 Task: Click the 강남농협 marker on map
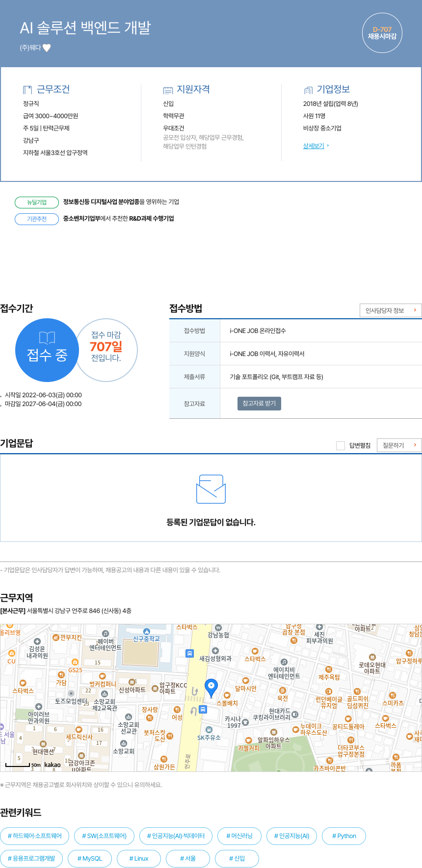pyautogui.click(x=218, y=628)
